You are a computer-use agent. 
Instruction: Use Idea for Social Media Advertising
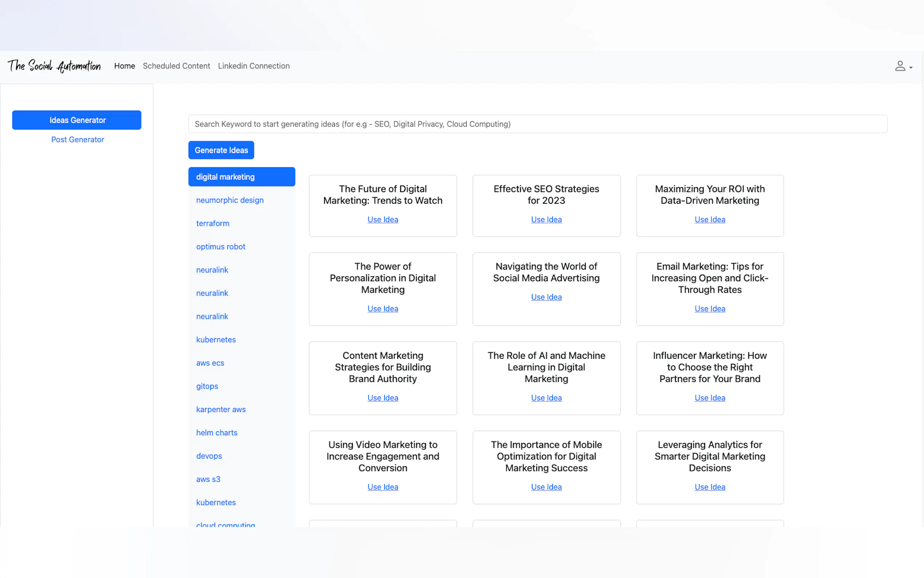[546, 297]
